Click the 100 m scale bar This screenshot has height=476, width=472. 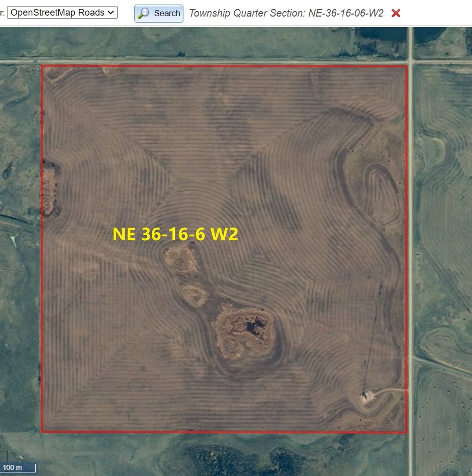coord(18,467)
